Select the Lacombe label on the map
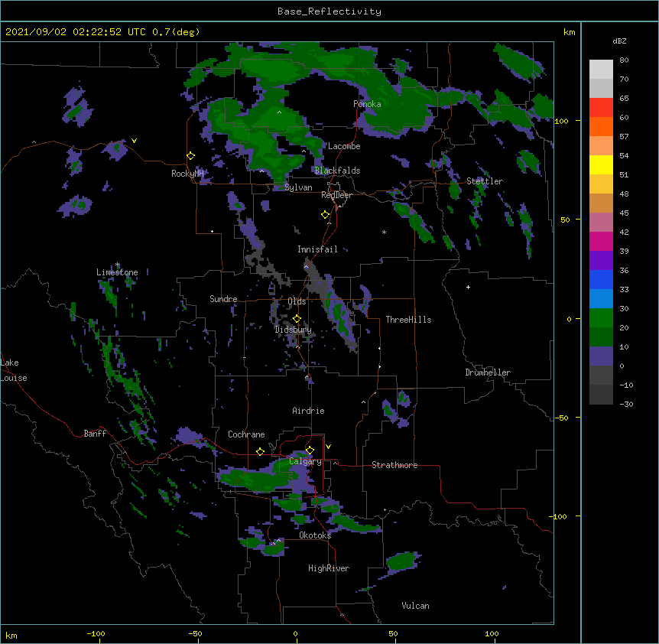The height and width of the screenshot is (644, 659). pos(344,146)
